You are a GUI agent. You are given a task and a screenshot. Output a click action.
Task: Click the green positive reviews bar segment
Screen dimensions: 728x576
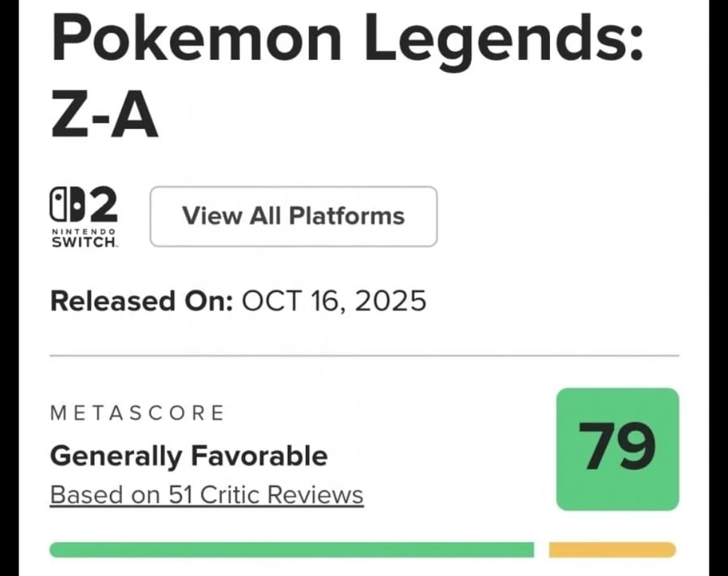click(291, 550)
